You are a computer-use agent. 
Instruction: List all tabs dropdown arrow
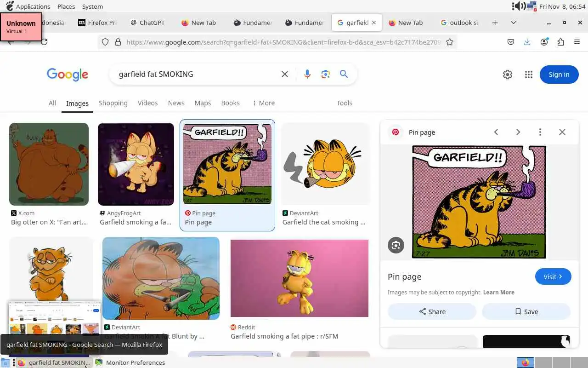[514, 23]
